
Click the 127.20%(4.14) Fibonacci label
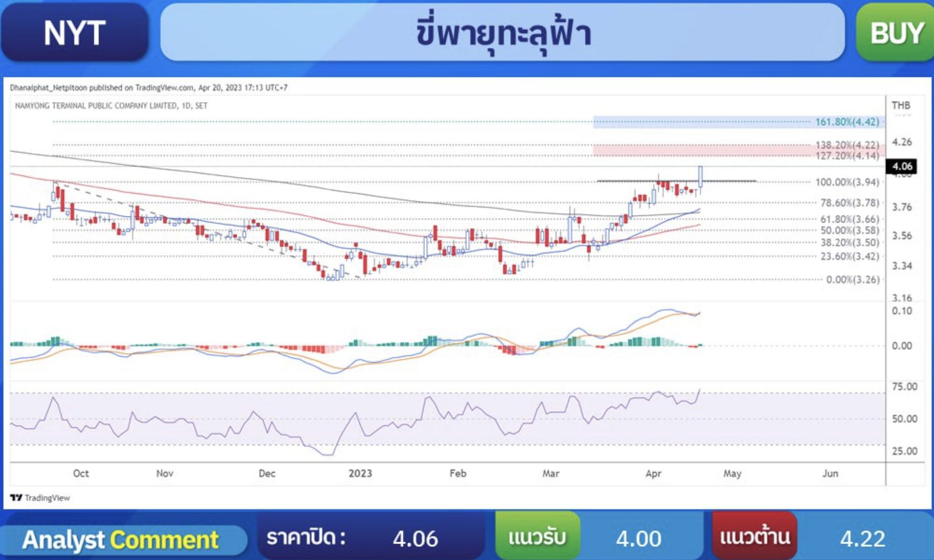pos(847,156)
